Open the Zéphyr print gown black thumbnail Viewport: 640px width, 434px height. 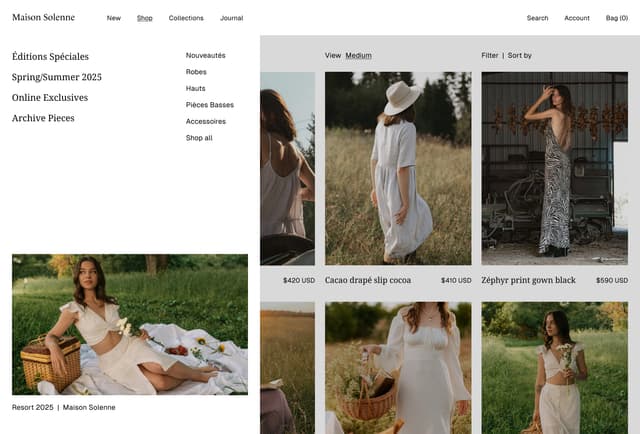[x=554, y=168]
